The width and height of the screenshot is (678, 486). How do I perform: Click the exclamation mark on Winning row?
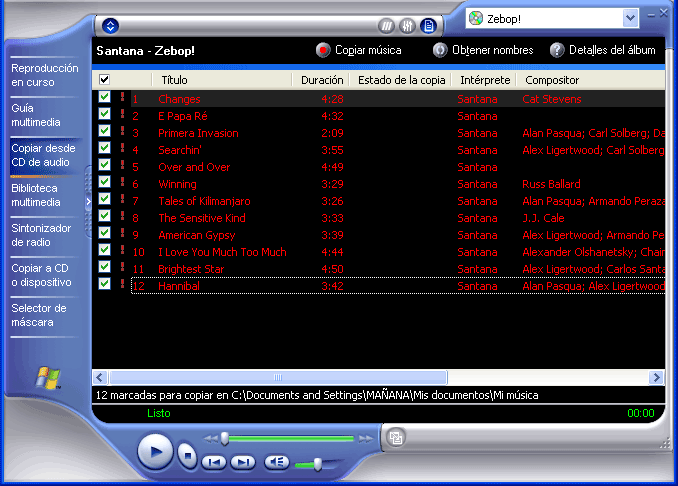coord(122,182)
